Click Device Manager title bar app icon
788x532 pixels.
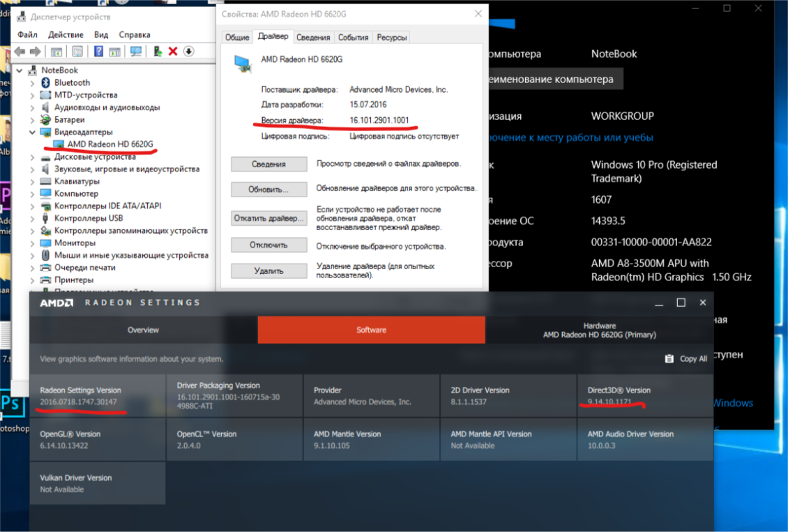click(21, 17)
